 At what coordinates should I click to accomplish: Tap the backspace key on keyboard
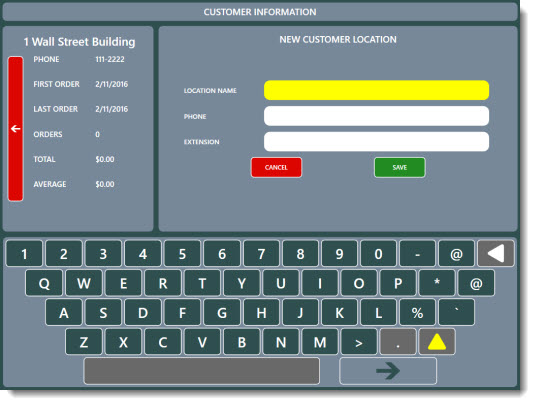point(496,254)
